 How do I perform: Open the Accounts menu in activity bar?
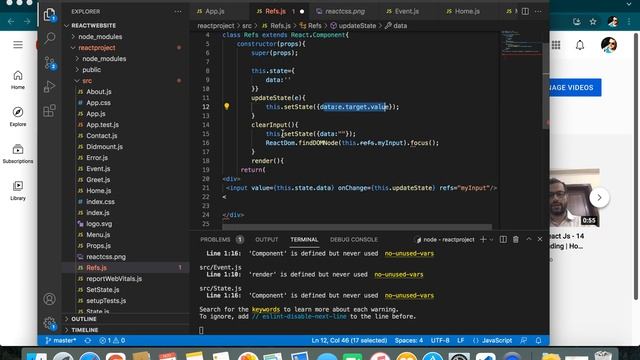pyautogui.click(x=49, y=299)
